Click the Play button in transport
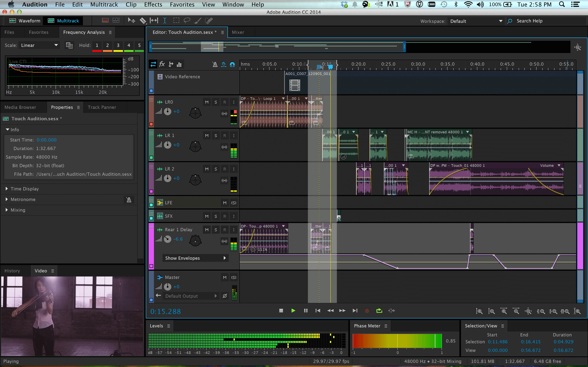The image size is (588, 367). pos(293,311)
